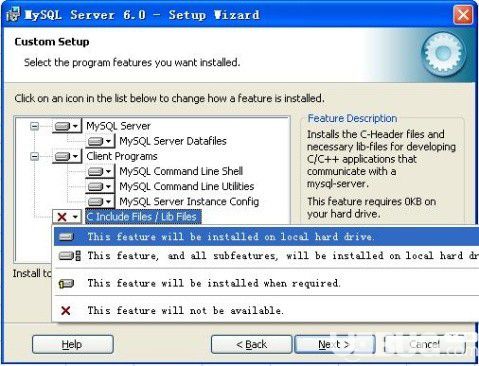Choose 'feature, and all subfeatures' install option
This screenshot has width=479, height=366.
[x=266, y=256]
